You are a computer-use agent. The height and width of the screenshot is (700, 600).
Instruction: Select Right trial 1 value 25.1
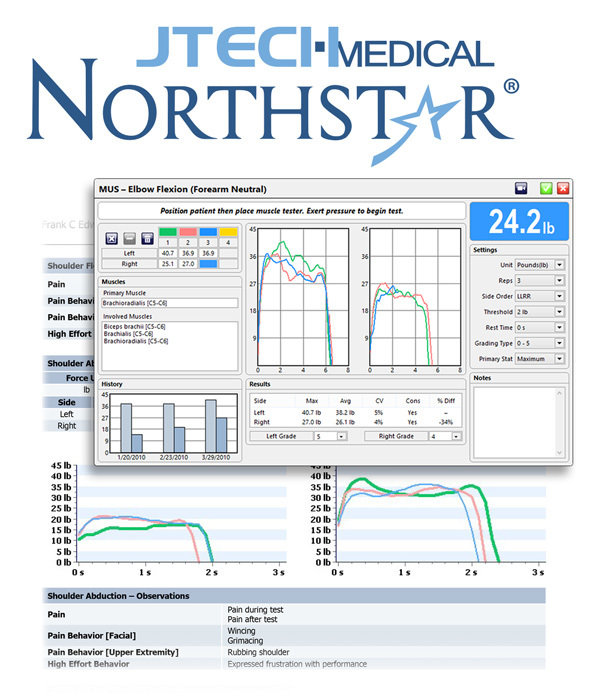click(168, 264)
